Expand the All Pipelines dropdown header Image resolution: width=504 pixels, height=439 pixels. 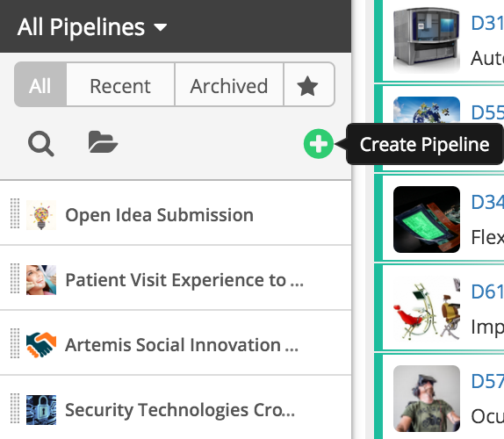point(92,27)
